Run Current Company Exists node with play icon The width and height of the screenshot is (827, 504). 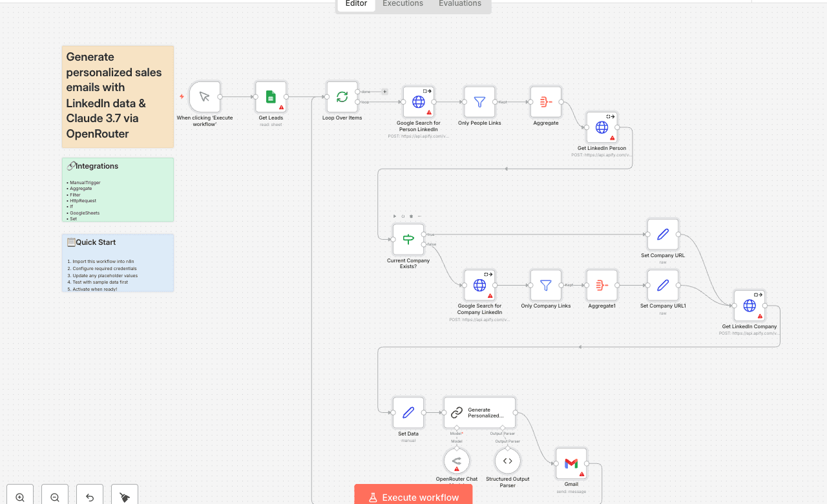[x=394, y=216]
